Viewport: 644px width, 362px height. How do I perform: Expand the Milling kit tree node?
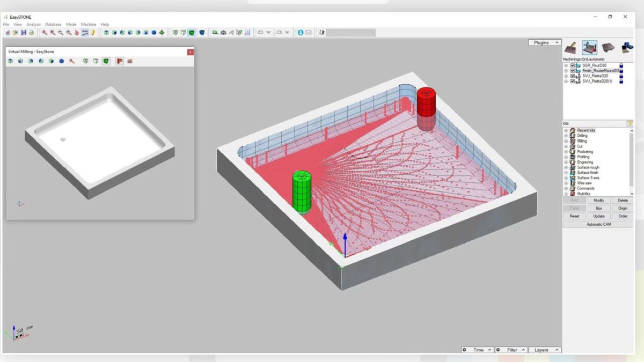tap(566, 141)
